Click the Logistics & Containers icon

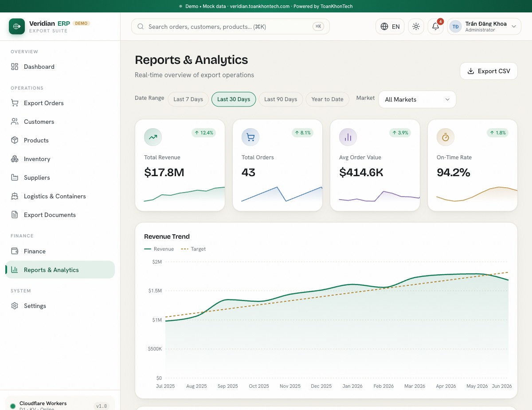pos(15,196)
